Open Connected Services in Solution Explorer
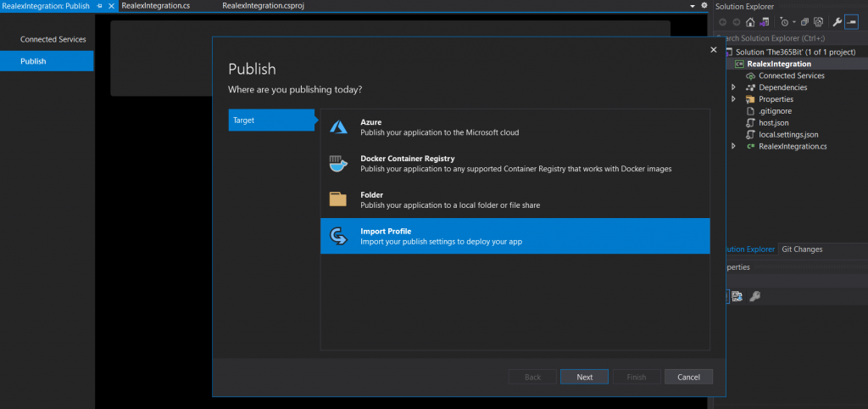The image size is (868, 409). click(792, 76)
